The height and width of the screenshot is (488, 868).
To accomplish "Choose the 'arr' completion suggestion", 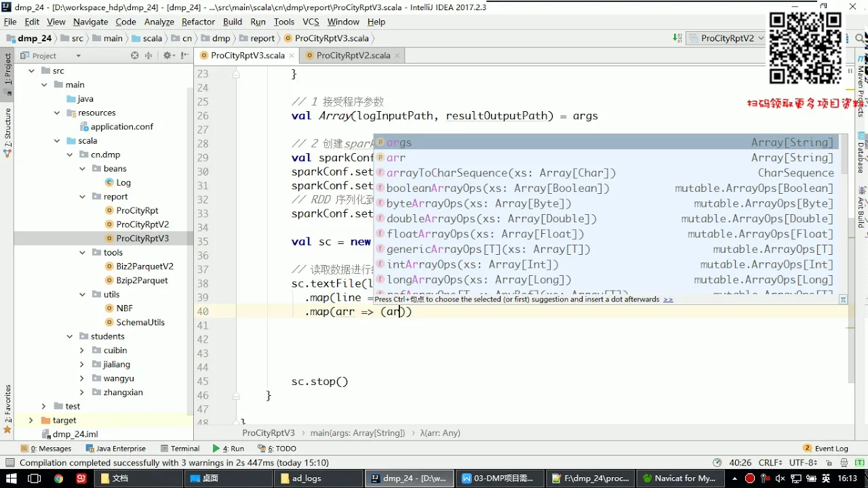I will [606, 157].
